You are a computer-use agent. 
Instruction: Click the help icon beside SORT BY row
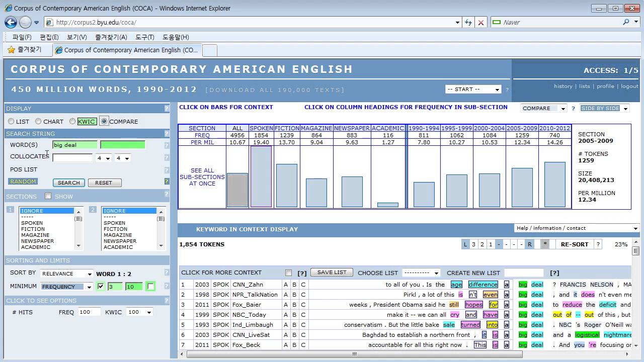pyautogui.click(x=167, y=274)
